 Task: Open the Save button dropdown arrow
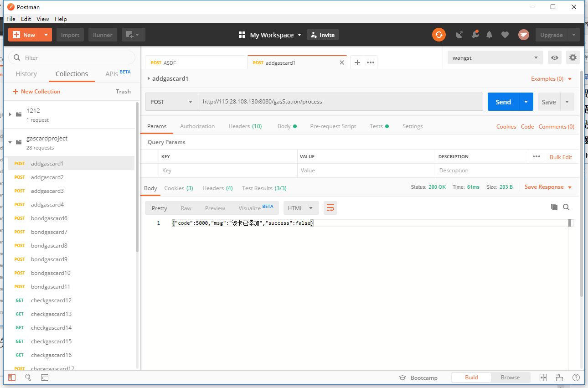pyautogui.click(x=567, y=102)
